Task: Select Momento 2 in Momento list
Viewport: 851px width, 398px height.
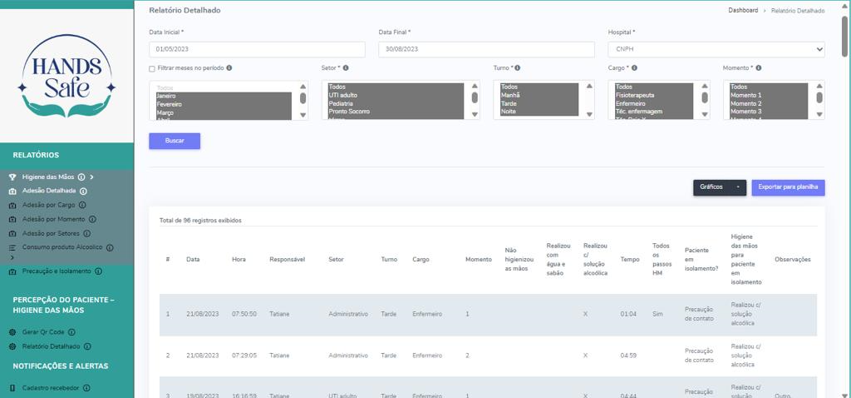Action: click(769, 103)
